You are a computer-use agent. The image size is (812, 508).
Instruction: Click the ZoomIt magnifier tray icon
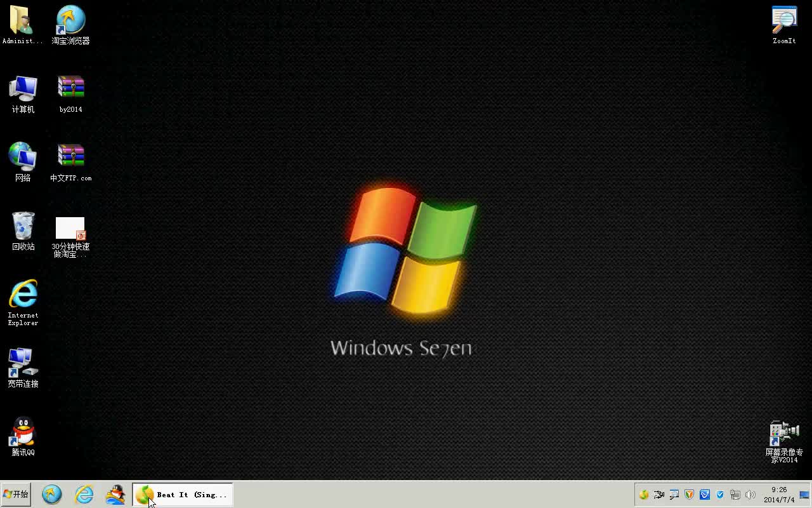coord(674,495)
